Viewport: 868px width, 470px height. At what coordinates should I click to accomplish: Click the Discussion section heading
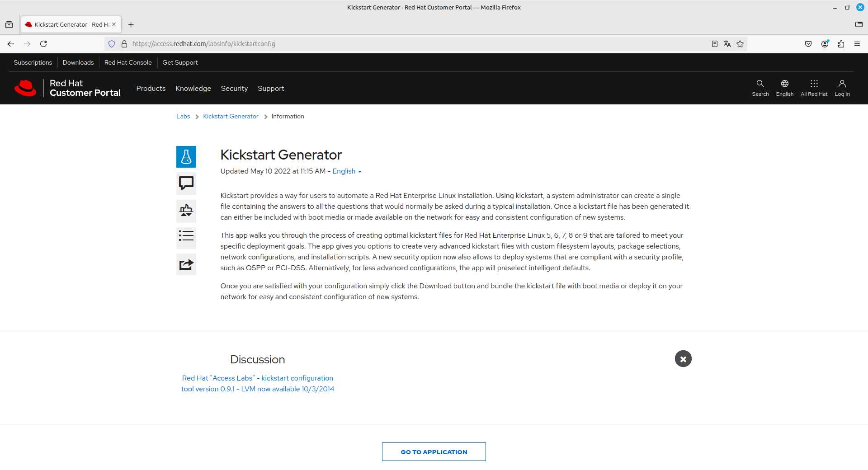pyautogui.click(x=257, y=359)
